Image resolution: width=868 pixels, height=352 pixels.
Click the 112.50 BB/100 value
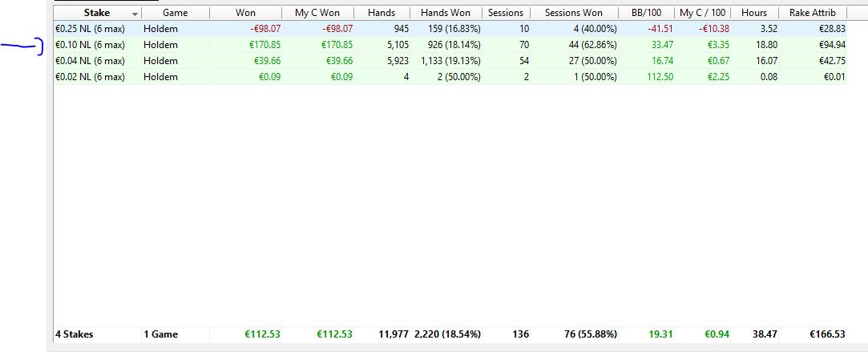(660, 77)
